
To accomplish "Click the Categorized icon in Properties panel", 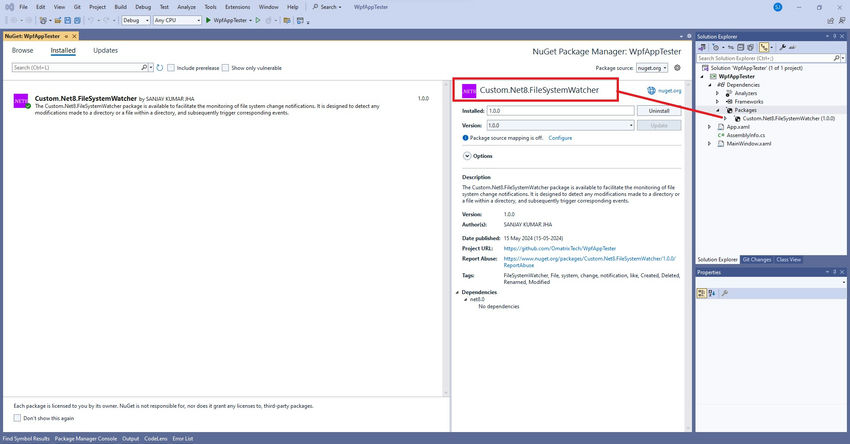I will (x=701, y=293).
